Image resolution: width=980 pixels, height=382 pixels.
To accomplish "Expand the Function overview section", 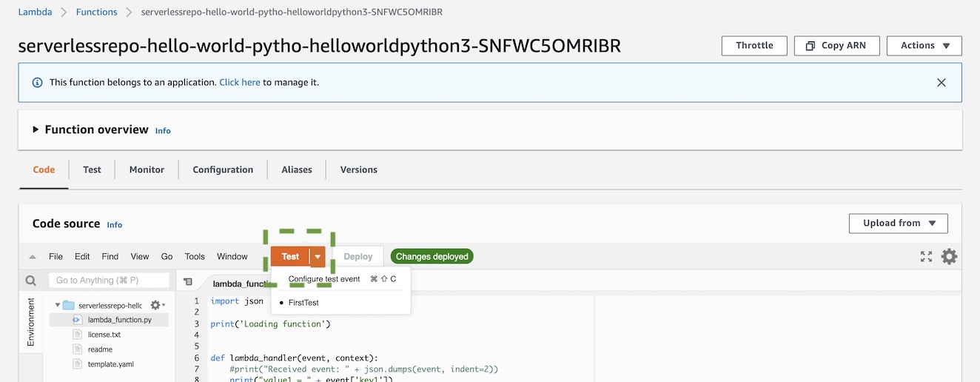I will coord(36,130).
